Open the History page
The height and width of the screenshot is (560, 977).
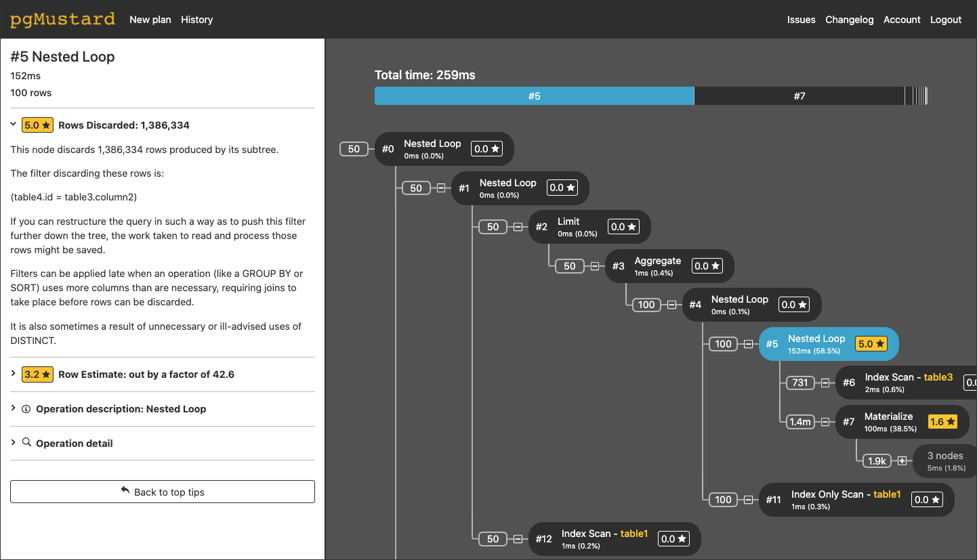pos(196,20)
